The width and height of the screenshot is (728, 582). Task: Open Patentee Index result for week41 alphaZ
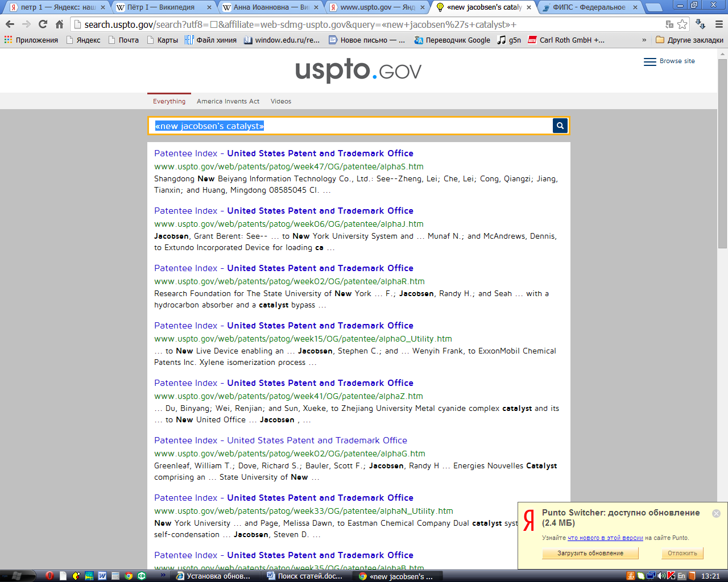[x=284, y=383]
